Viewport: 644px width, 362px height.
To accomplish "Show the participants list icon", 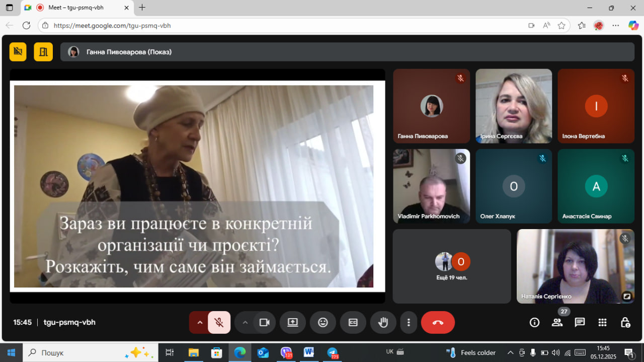I will (x=557, y=322).
